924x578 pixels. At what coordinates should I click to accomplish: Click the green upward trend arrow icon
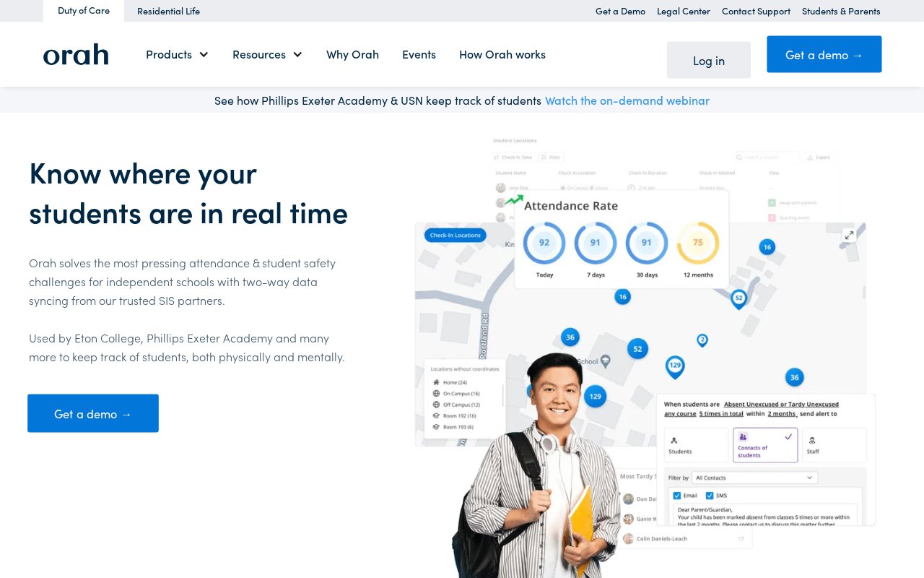(514, 199)
